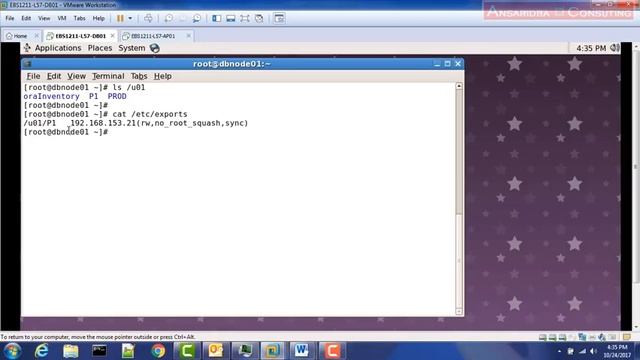This screenshot has width=640, height=360.
Task: Open the power options dropdown arrow beside pause
Action: 130,18
